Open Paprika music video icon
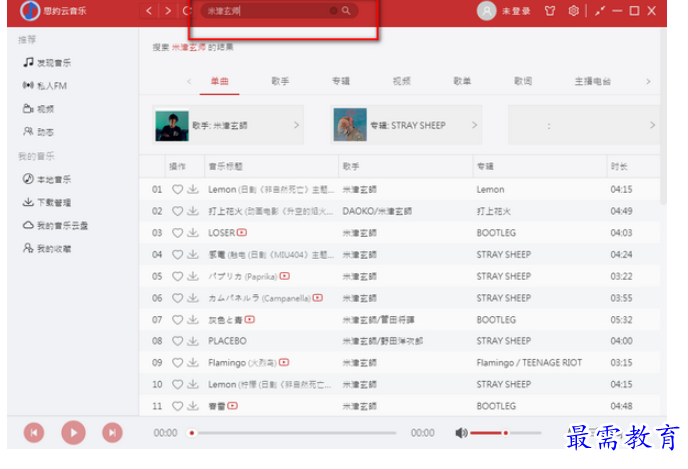This screenshot has height=469, width=688. coord(285,276)
